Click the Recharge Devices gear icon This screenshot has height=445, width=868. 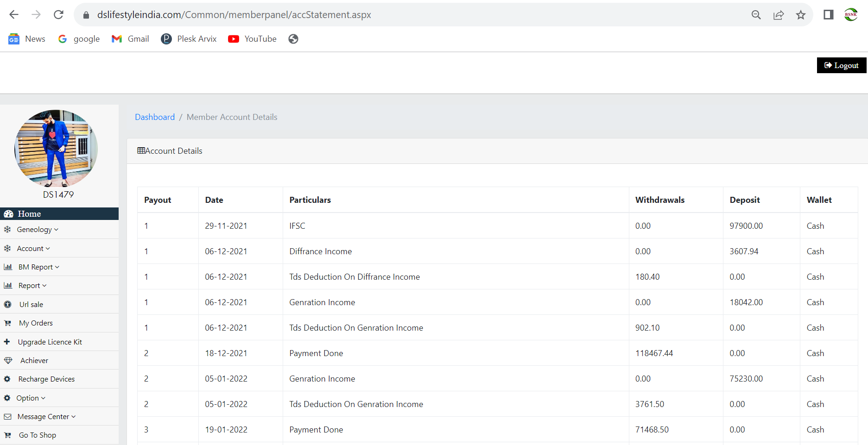point(8,379)
